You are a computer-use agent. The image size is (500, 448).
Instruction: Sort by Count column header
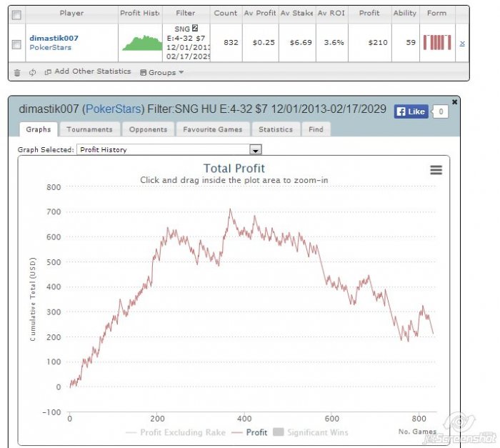coord(226,14)
